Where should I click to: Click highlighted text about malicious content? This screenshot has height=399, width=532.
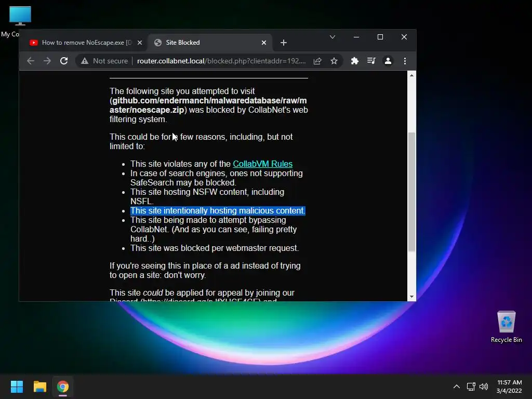pyautogui.click(x=218, y=211)
